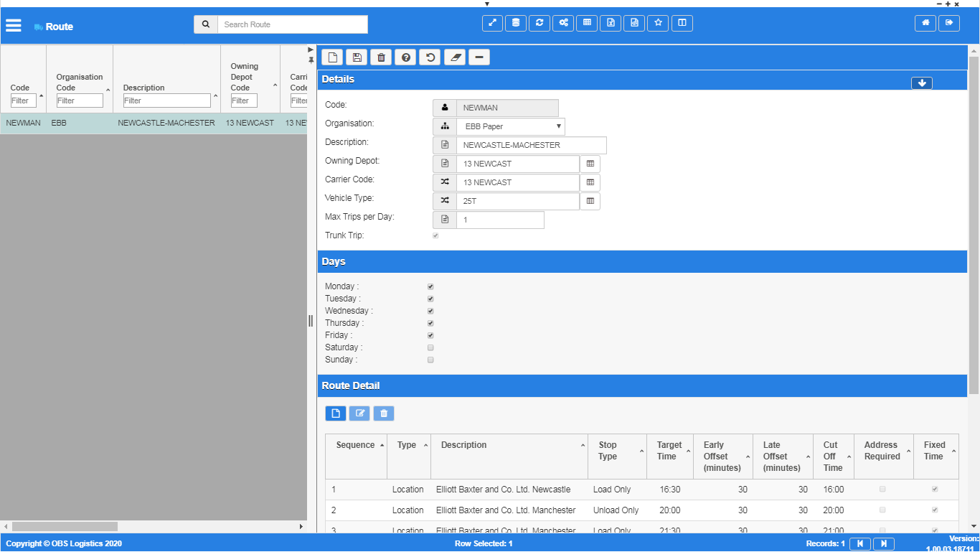
Task: Click the split columns layout icon
Action: (682, 23)
